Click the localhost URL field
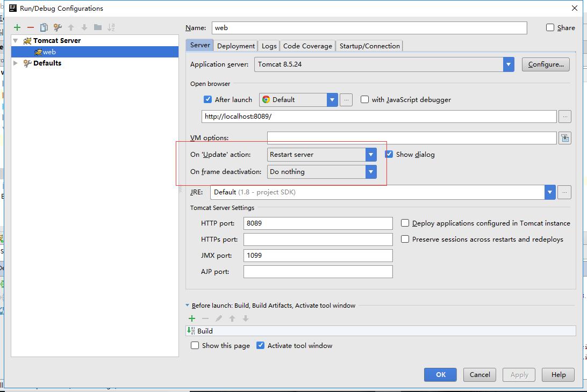The image size is (587, 392). (x=379, y=117)
